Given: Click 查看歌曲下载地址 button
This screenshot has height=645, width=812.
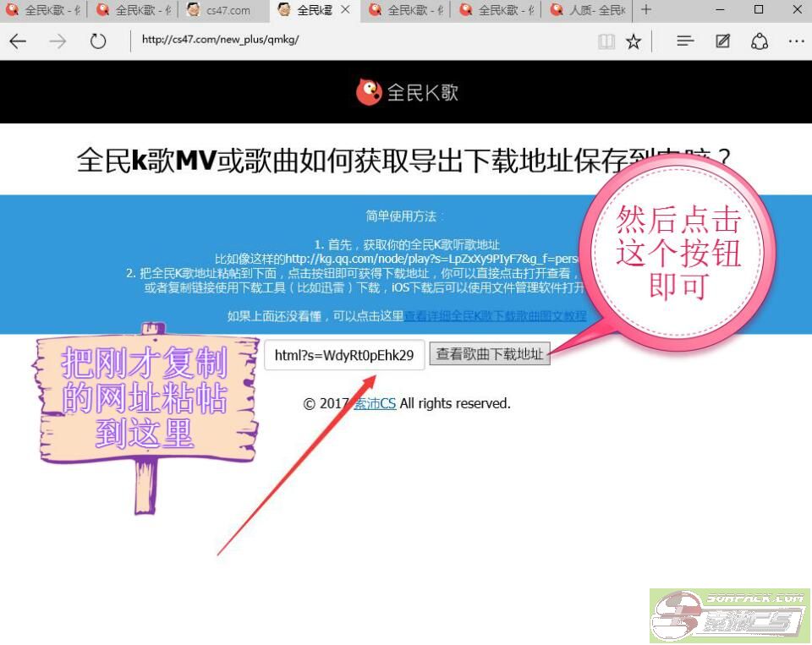Looking at the screenshot, I should click(x=490, y=354).
